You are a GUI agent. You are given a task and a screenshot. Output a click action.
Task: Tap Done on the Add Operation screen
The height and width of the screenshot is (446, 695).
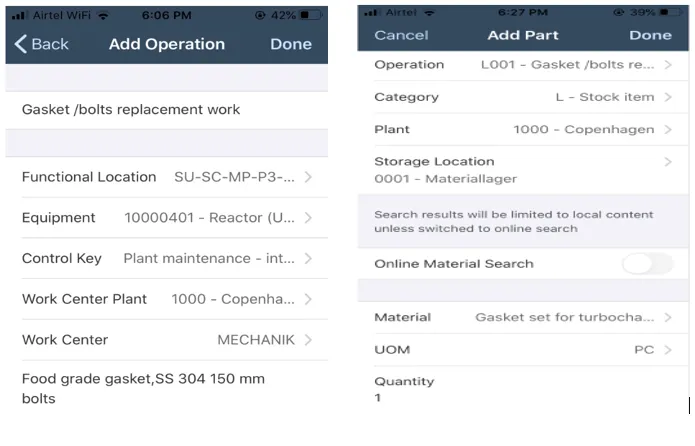[291, 44]
